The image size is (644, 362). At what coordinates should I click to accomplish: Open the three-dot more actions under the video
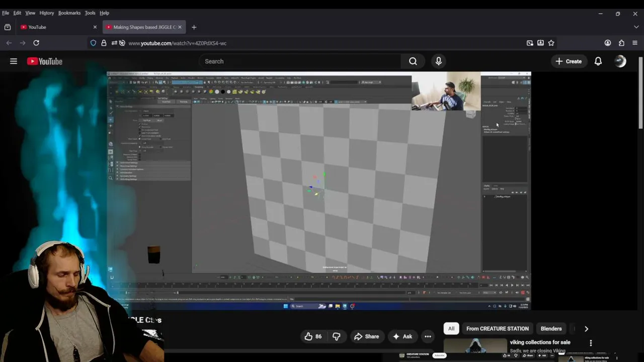[x=428, y=336]
